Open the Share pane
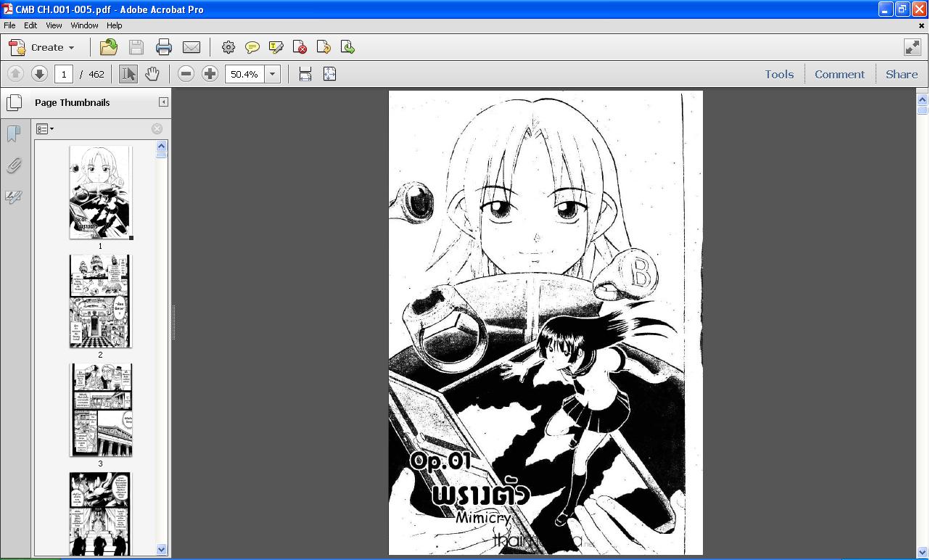Screen dimensions: 930x560 [902, 74]
